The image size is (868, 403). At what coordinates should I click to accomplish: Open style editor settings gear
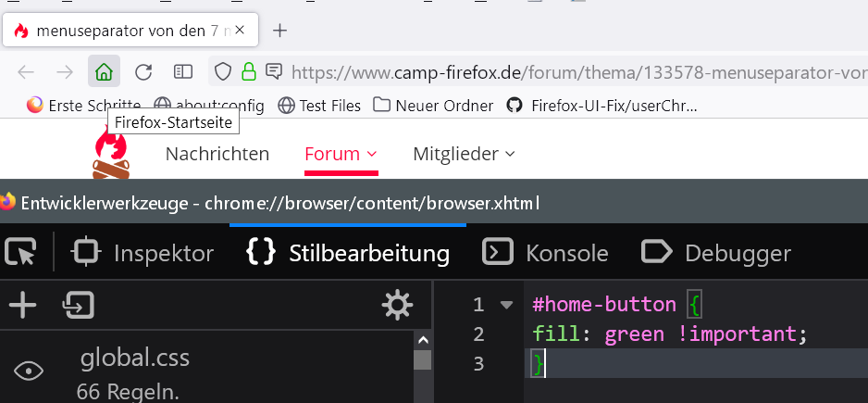[397, 305]
